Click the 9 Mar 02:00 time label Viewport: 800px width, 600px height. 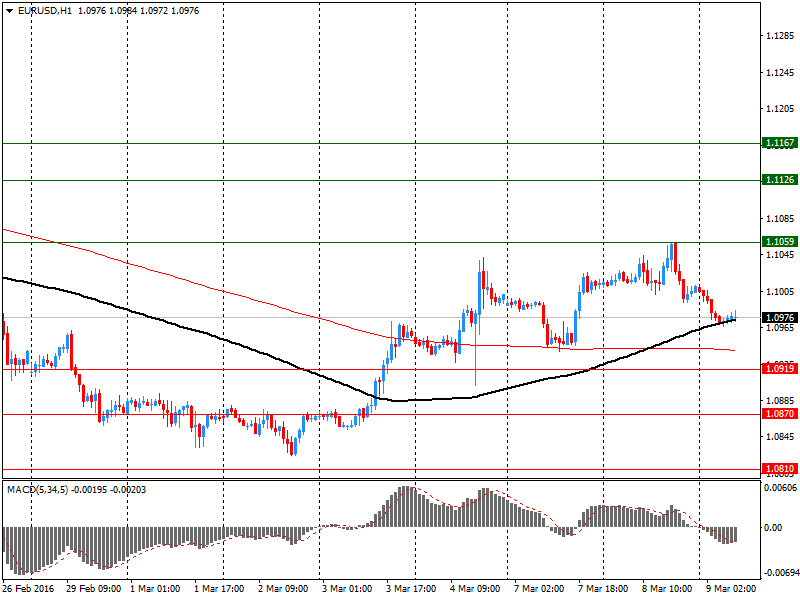pyautogui.click(x=731, y=589)
